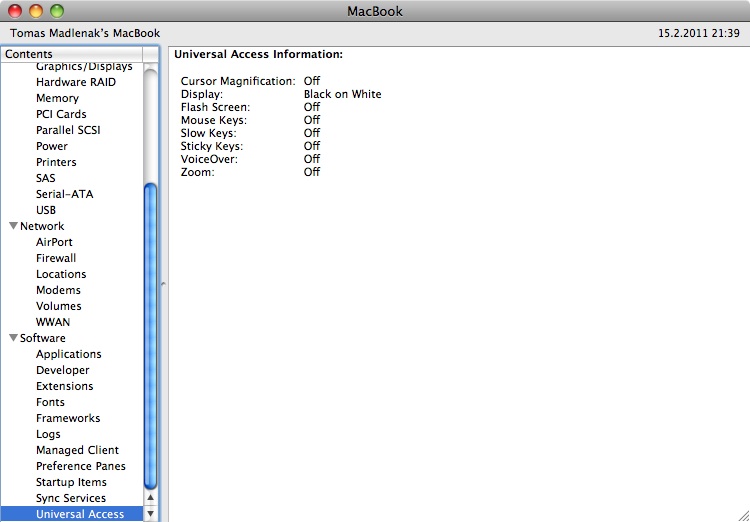Select Firewall under Network

56,258
